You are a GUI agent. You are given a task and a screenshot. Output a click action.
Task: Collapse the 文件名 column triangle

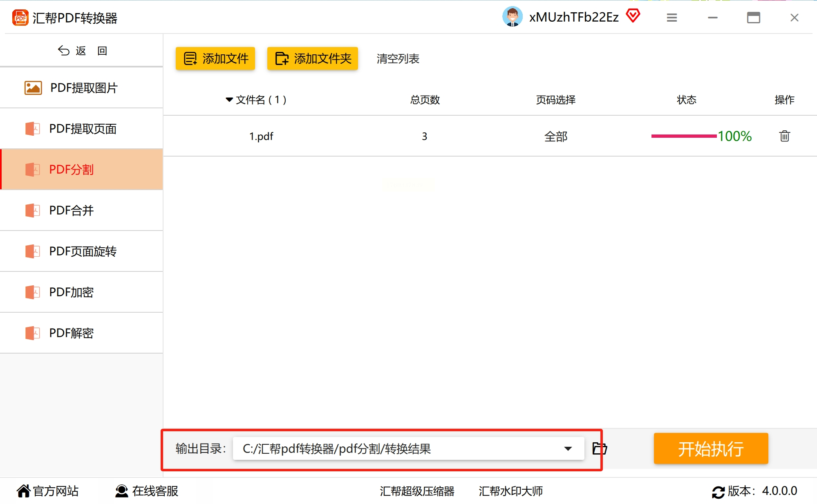[x=229, y=100]
